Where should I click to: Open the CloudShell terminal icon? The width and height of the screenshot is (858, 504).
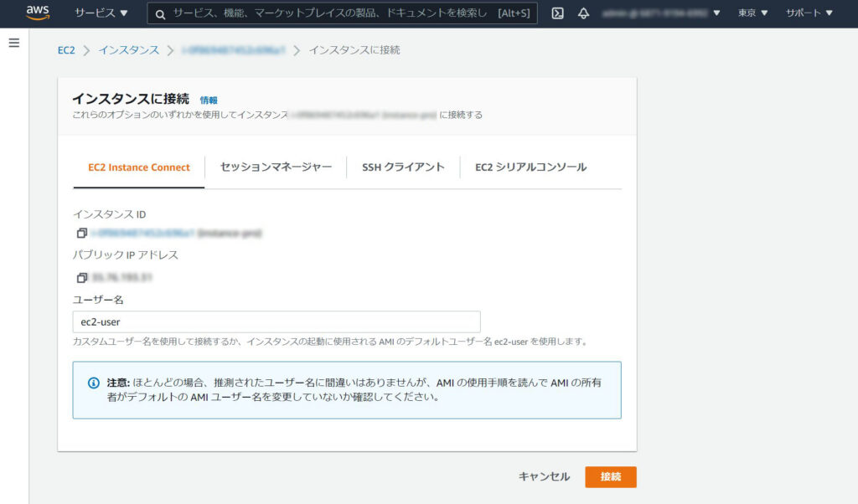coord(556,13)
